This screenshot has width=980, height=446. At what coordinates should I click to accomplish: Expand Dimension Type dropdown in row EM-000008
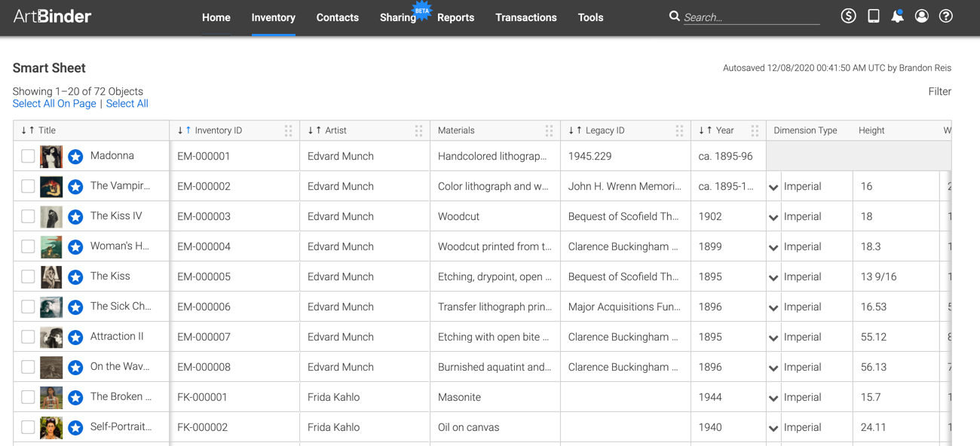[x=773, y=368]
